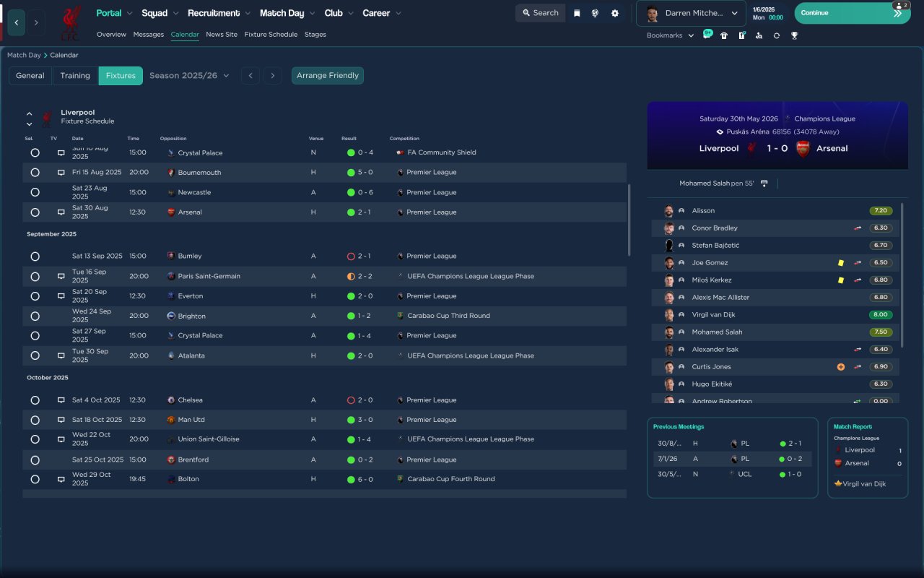924x578 pixels.
Task: Open the scouting binoculars shortcut icon
Action: (759, 35)
